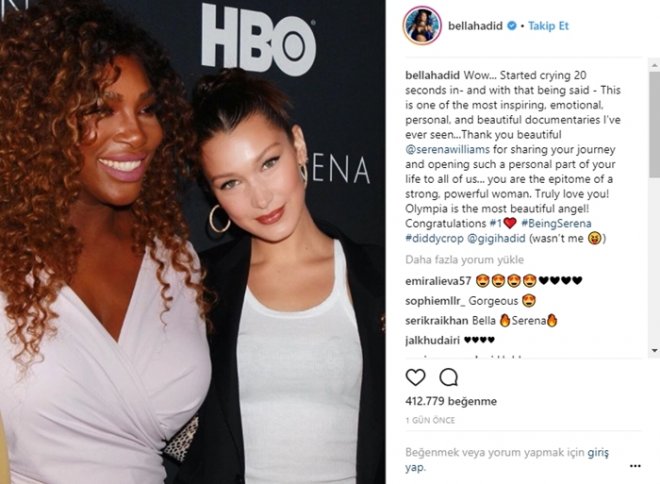Click Takip Et follow button
Image resolution: width=660 pixels, height=484 pixels.
click(x=548, y=26)
